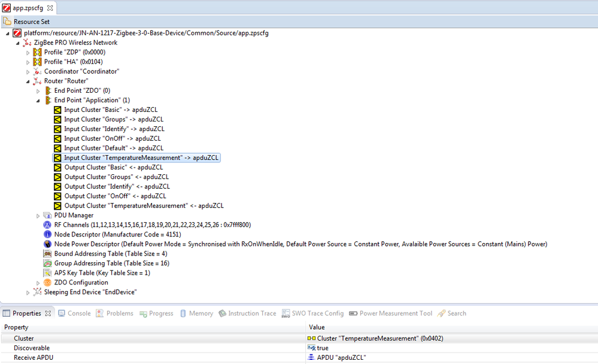Click the Resource Set folder icon
The image size is (598, 364).
7,22
